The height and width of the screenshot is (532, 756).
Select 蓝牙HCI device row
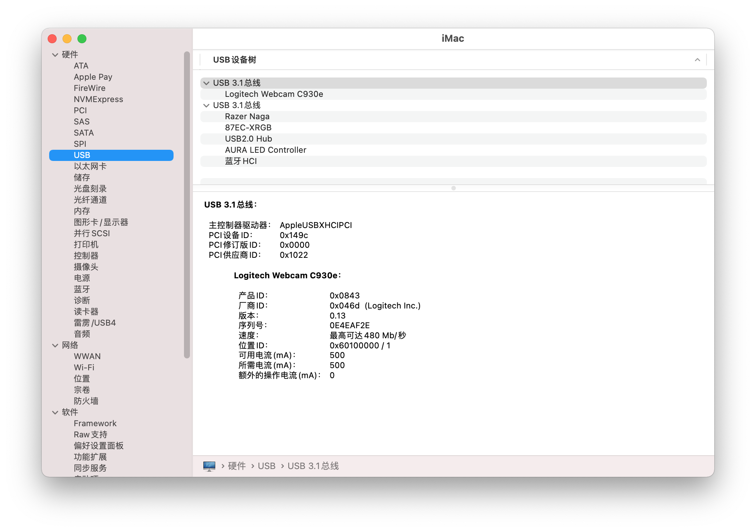click(453, 161)
